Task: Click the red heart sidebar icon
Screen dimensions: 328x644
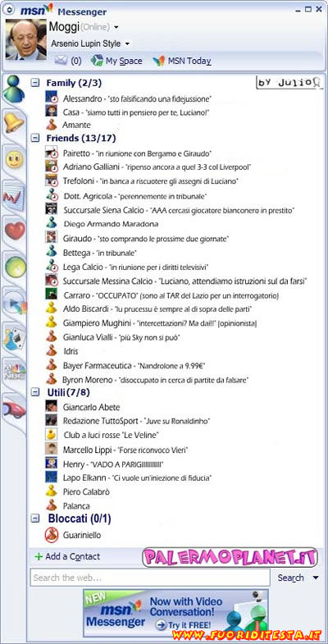Action: (x=15, y=231)
